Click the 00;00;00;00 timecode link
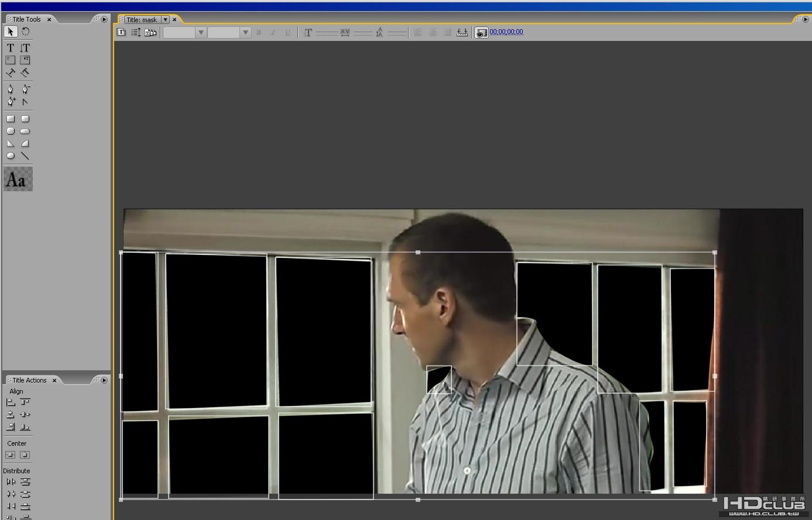 pos(506,32)
